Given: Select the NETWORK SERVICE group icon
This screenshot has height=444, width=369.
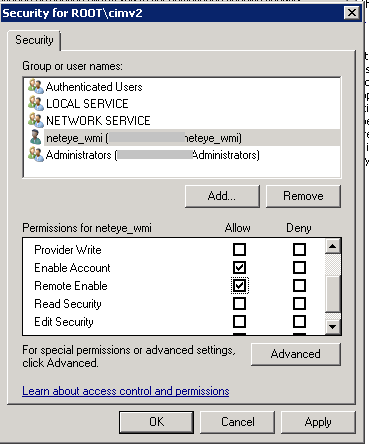Looking at the screenshot, I should (x=36, y=120).
